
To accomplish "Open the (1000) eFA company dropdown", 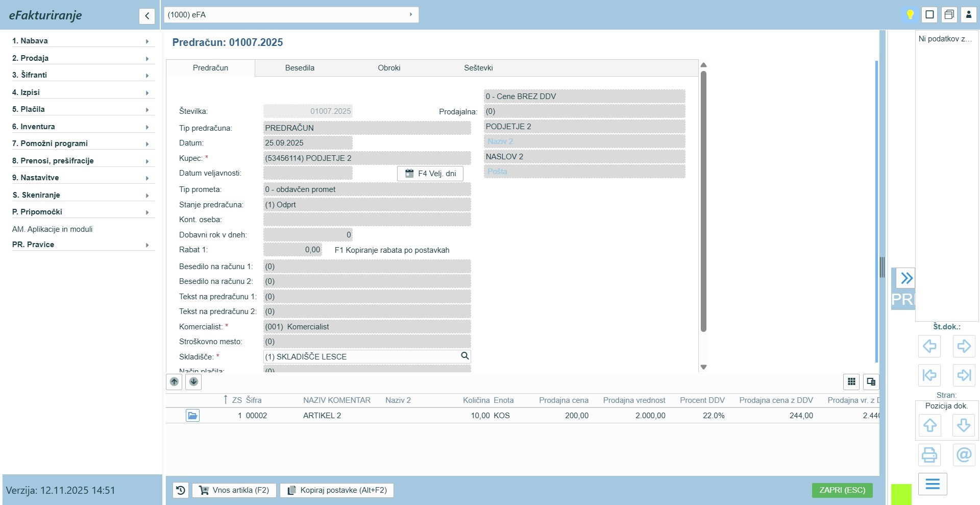I will (291, 15).
